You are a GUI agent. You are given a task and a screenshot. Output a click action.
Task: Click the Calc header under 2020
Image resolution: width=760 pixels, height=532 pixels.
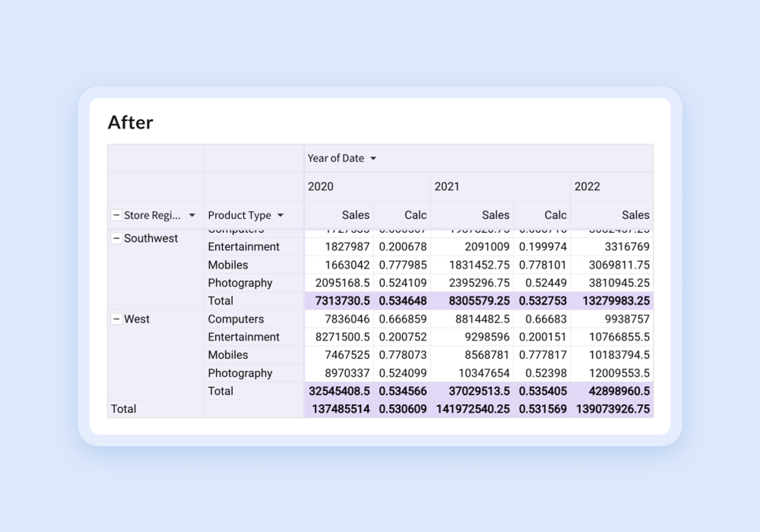coord(415,215)
